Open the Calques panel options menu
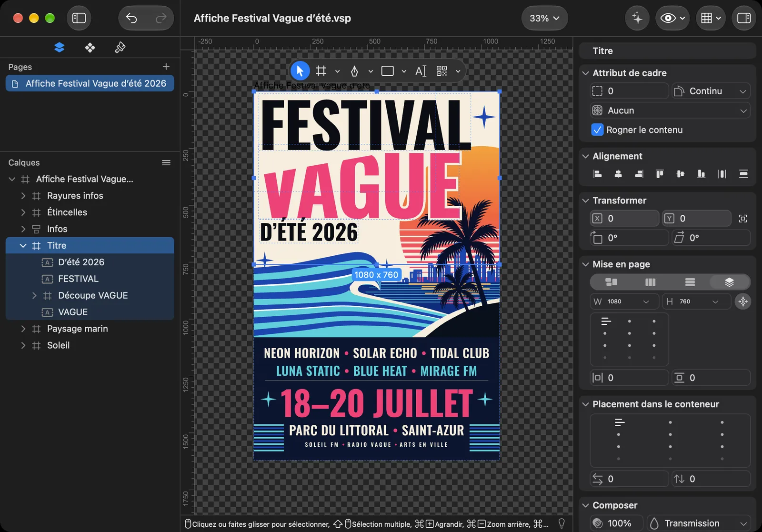The height and width of the screenshot is (532, 762). pos(166,162)
